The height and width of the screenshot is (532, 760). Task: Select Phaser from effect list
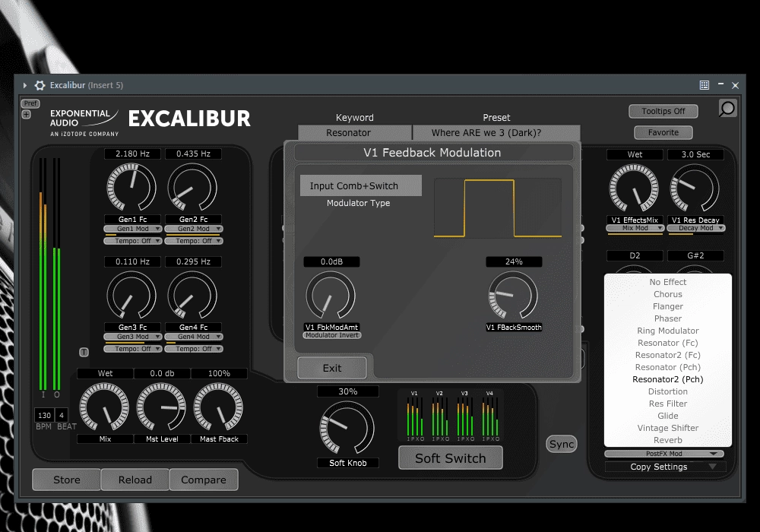tap(668, 318)
